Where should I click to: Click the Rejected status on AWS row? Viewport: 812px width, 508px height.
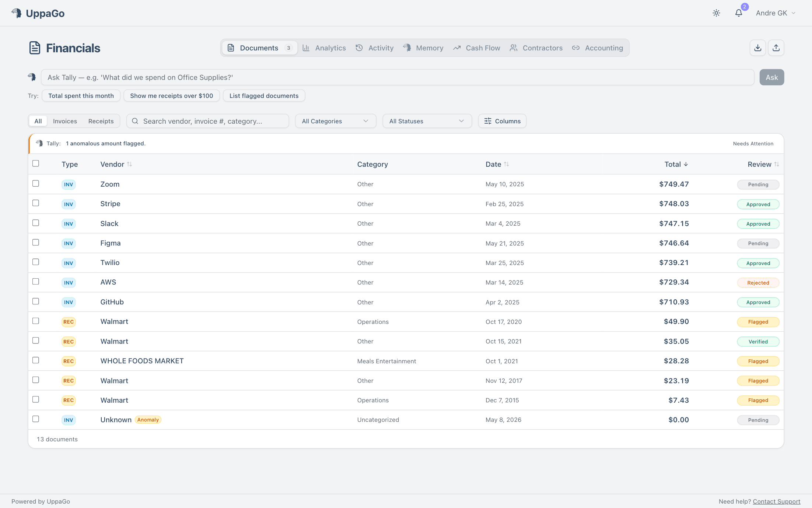[x=758, y=283]
